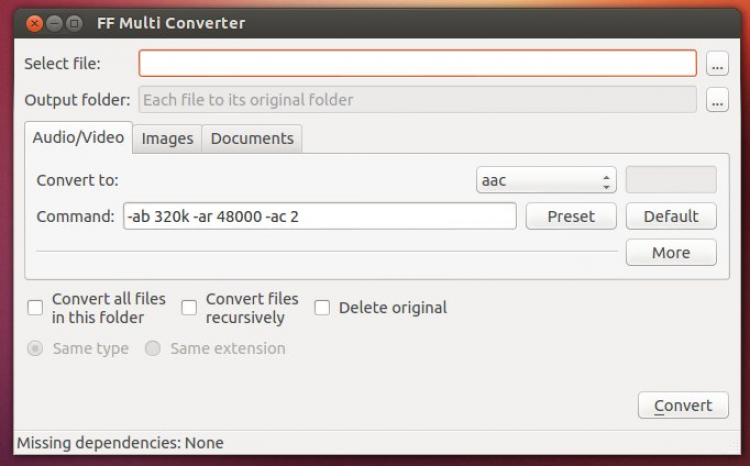This screenshot has height=466, width=750.
Task: Switch to the Images tab
Action: point(167,139)
